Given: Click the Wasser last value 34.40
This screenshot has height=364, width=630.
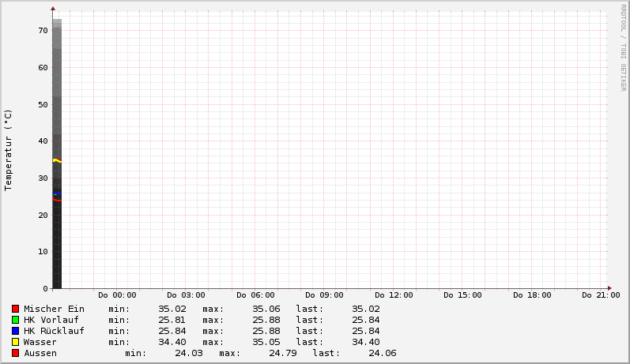Looking at the screenshot, I should pyautogui.click(x=366, y=342).
